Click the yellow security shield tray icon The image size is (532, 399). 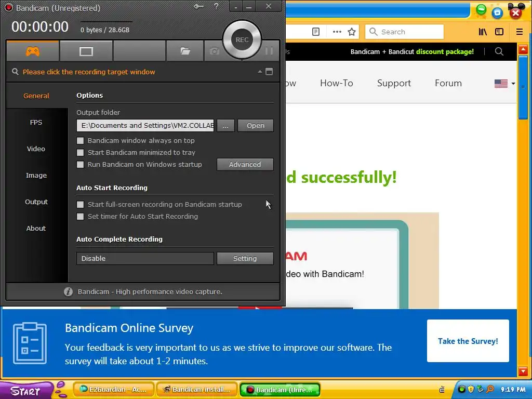tap(471, 389)
